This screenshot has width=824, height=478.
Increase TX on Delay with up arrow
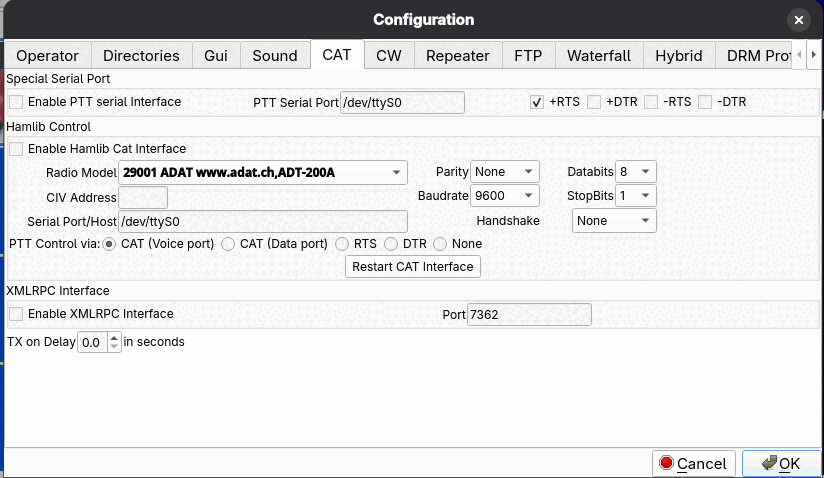pos(114,337)
